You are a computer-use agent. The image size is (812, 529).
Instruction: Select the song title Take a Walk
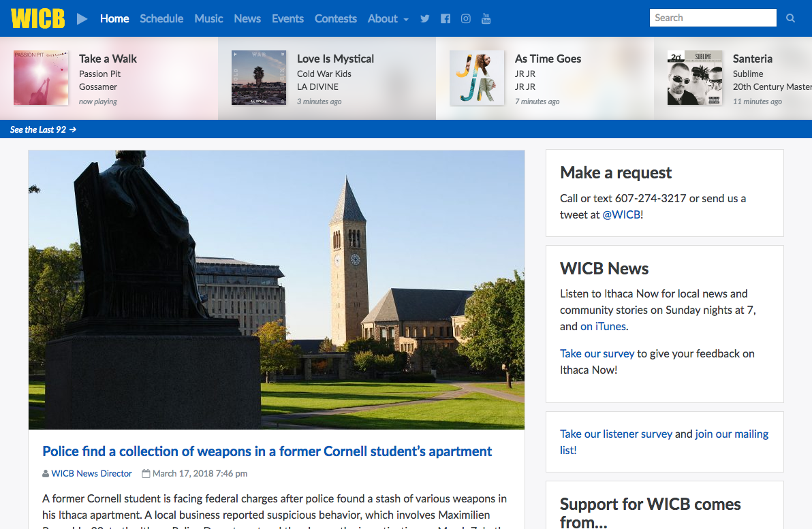(x=108, y=59)
